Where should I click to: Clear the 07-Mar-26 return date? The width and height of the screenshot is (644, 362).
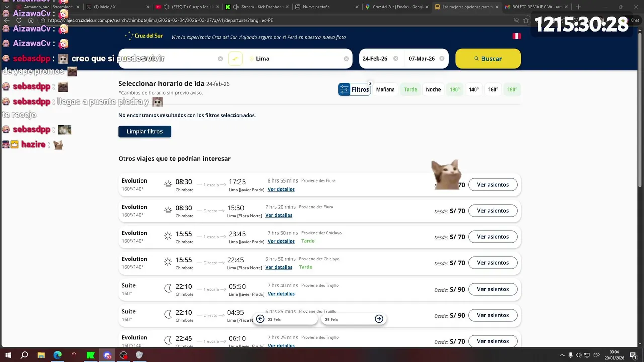pos(442,59)
